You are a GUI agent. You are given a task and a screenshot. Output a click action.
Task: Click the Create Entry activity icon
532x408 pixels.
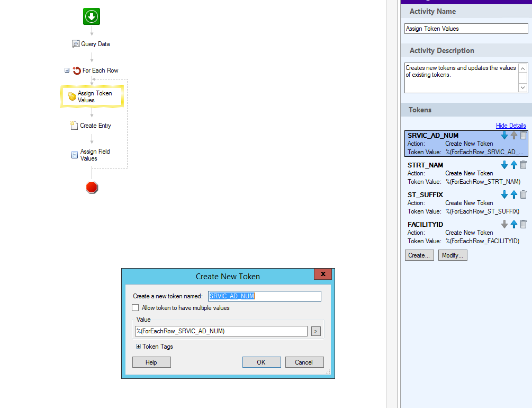coord(74,126)
